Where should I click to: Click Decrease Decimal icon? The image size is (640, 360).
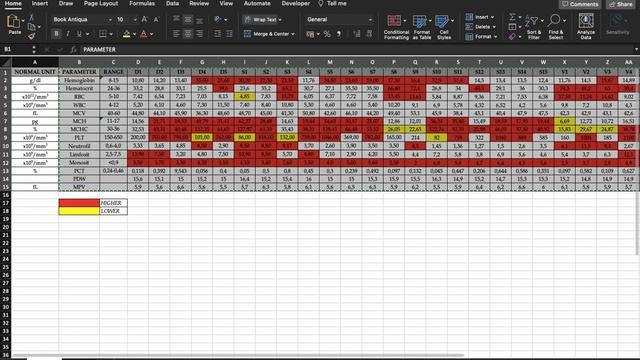(x=369, y=34)
